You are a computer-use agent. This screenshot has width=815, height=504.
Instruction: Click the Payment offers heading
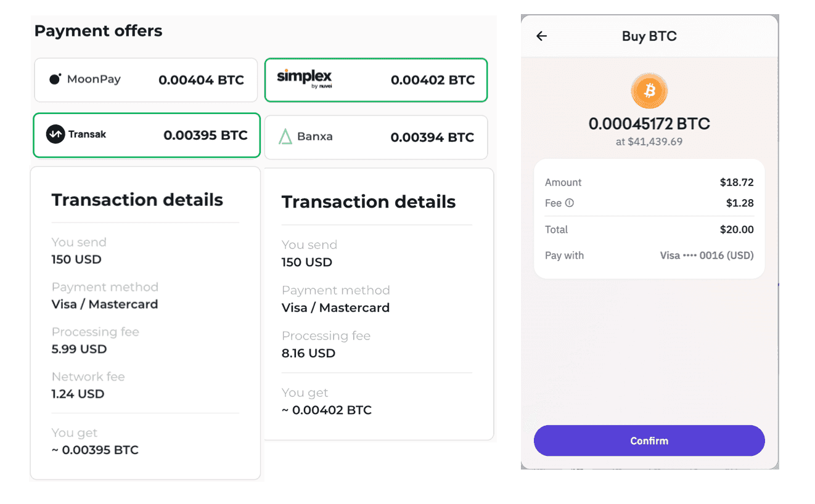(x=98, y=30)
